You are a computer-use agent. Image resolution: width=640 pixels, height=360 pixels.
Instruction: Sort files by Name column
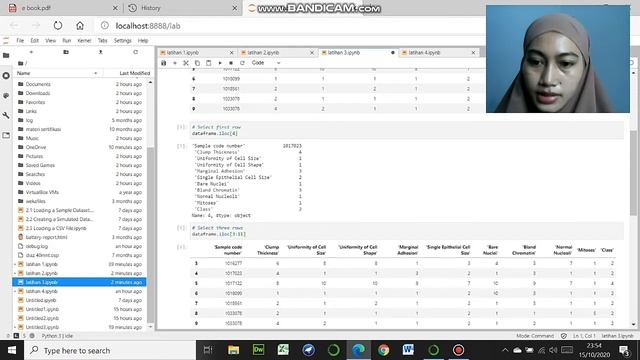tap(57, 73)
